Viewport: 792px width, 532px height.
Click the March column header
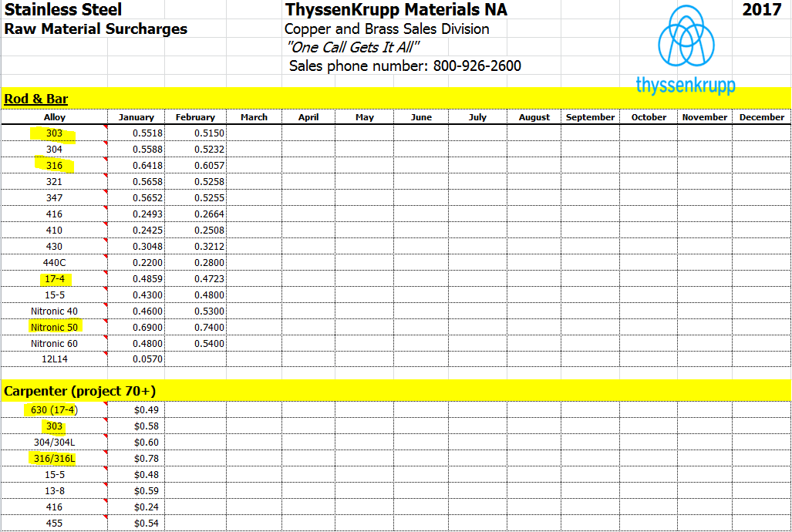[254, 116]
